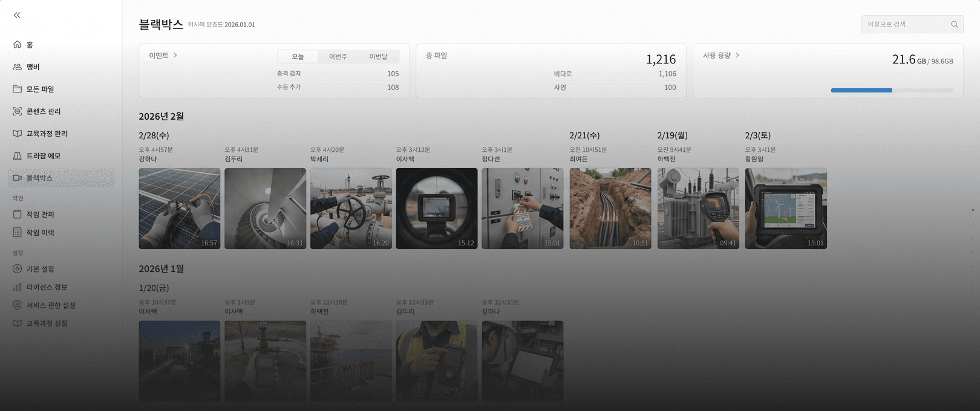
Task: Expand the 이벤트 chevron
Action: (x=175, y=55)
